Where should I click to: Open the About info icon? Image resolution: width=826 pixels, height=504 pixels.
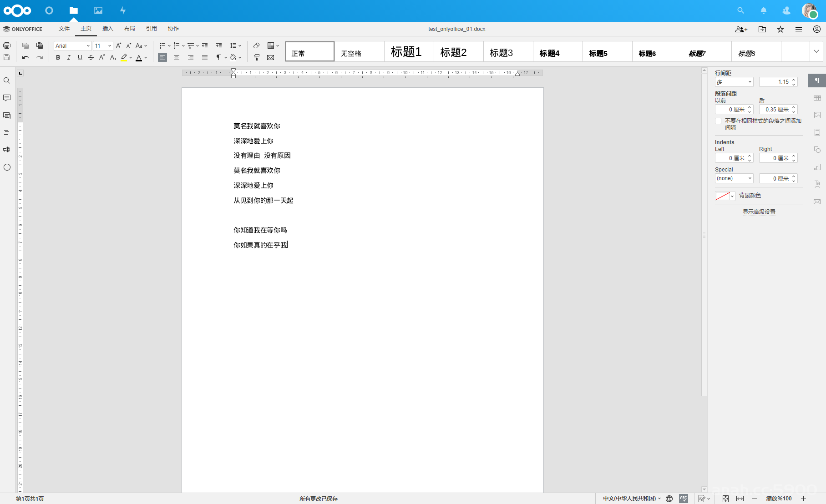[7, 167]
